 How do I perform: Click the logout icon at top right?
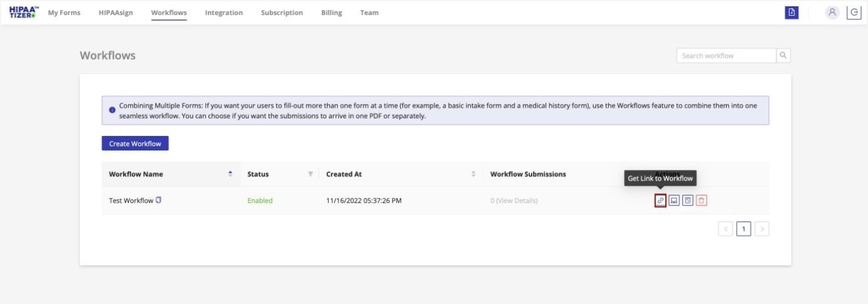[x=854, y=12]
